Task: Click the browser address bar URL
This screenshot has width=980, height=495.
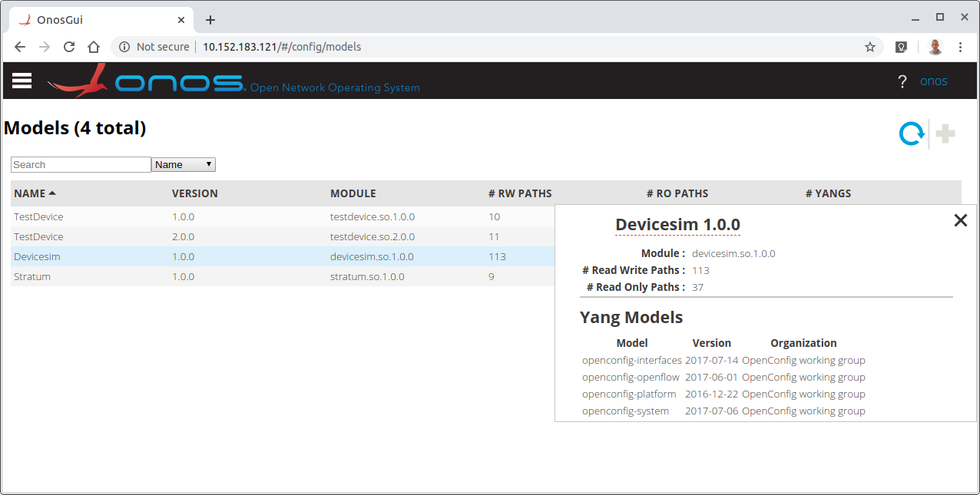Action: [282, 47]
